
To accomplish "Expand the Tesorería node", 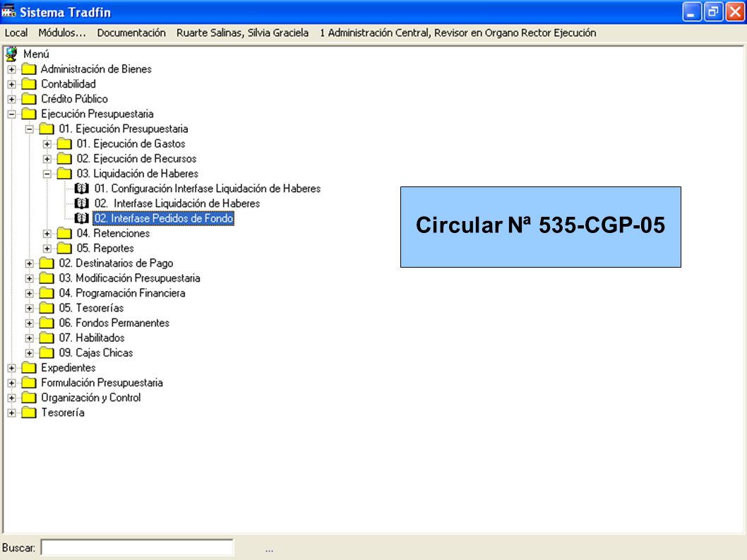I will [11, 412].
